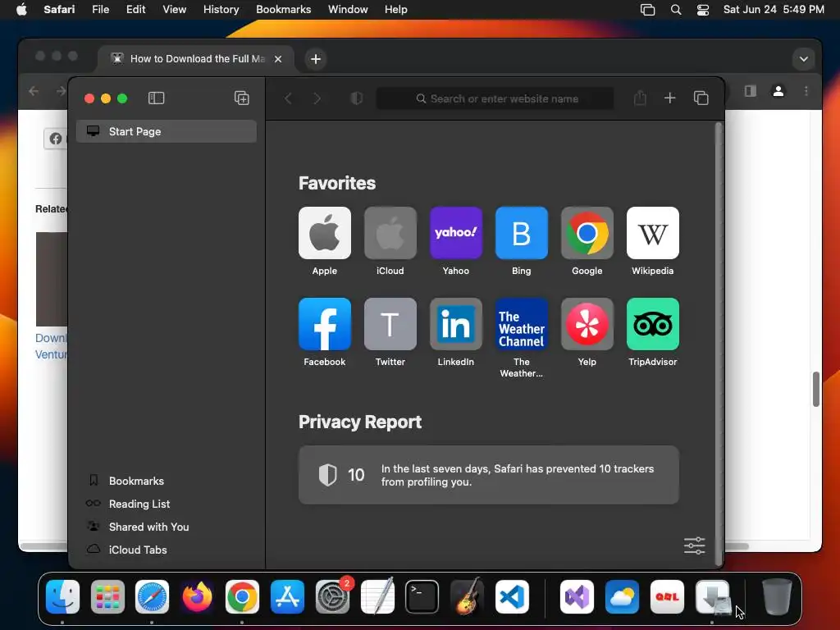Open Launchpad from the Dock
The image size is (840, 630).
pos(107,597)
